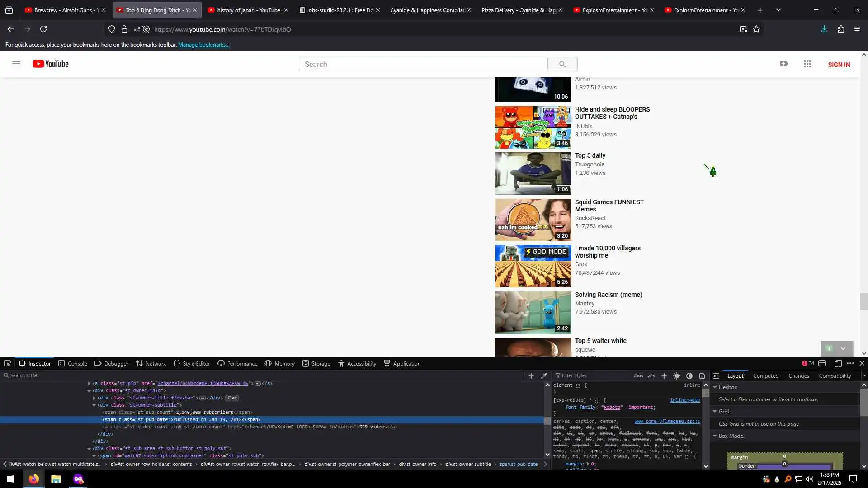Click the YouTube search magnifier button
The height and width of the screenshot is (488, 868).
click(x=562, y=64)
